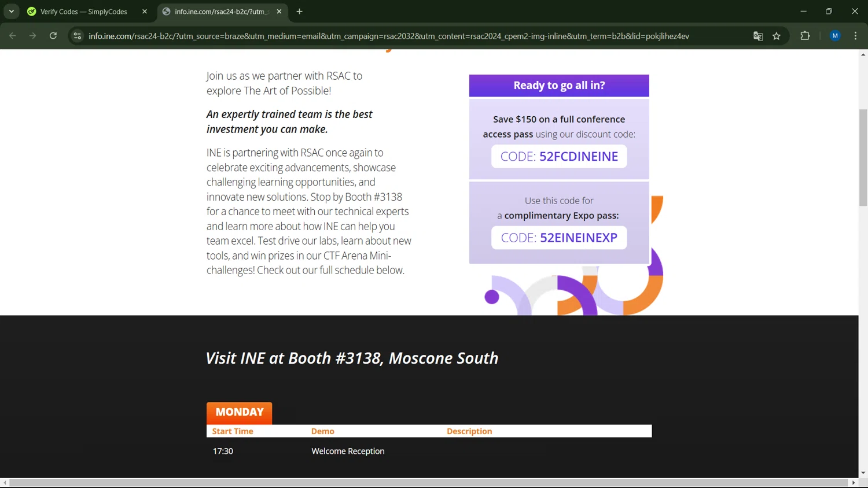
Task: Restore down the Chrome window
Action: pos(829,12)
